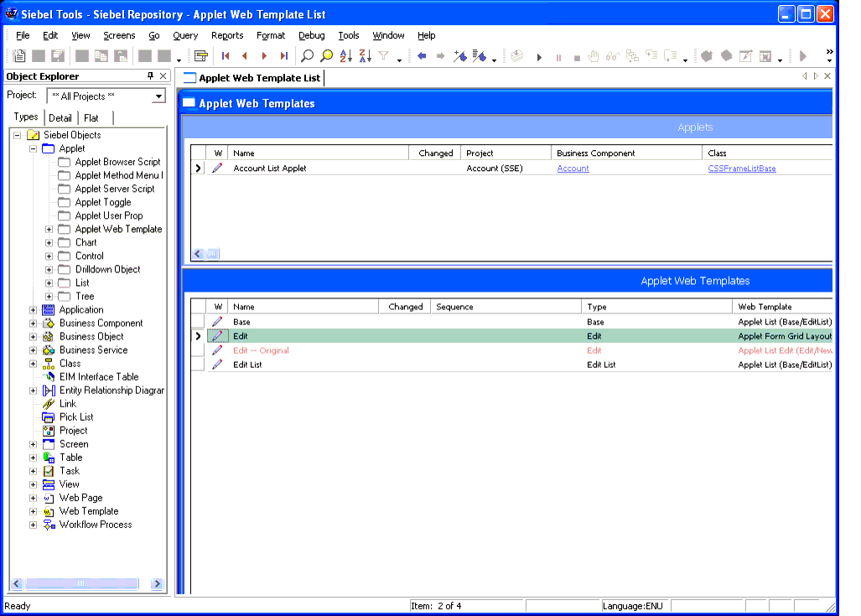Click the New Query magnifier icon

(308, 56)
